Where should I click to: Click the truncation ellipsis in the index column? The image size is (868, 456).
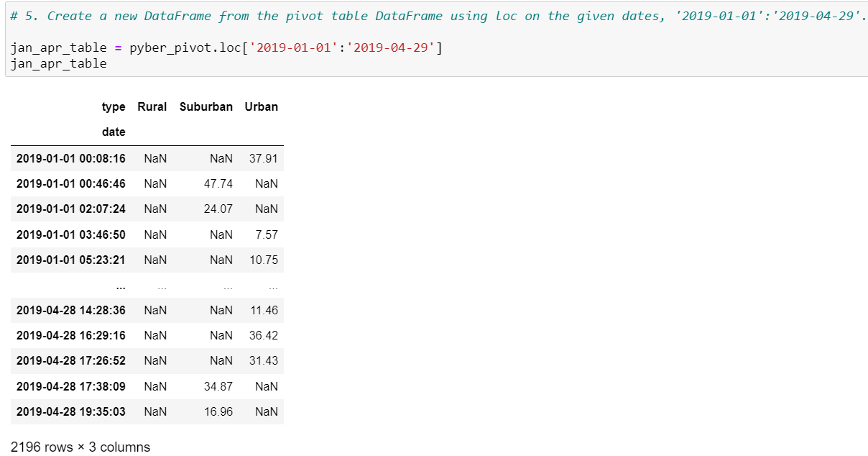pos(120,286)
